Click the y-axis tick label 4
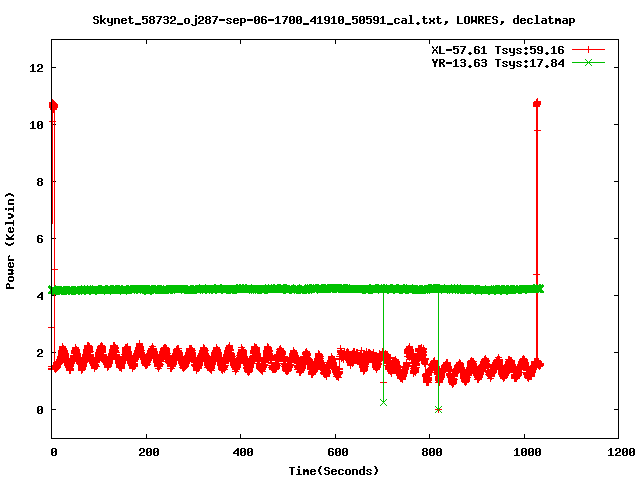This screenshot has width=640, height=480. click(40, 296)
